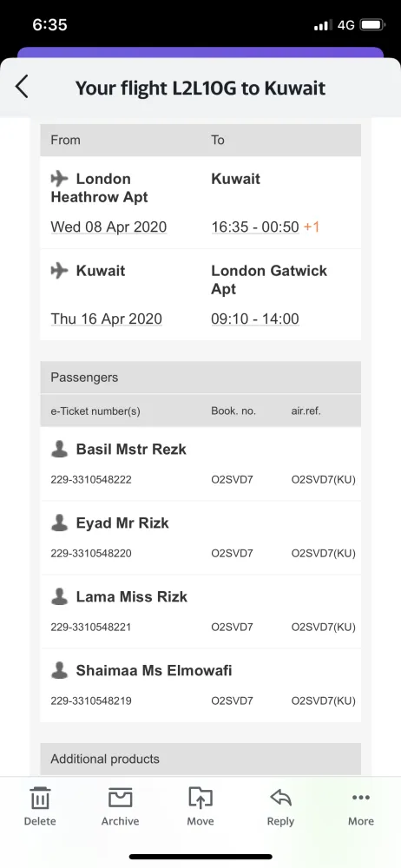Tap the 4G signal status indicator

[345, 25]
